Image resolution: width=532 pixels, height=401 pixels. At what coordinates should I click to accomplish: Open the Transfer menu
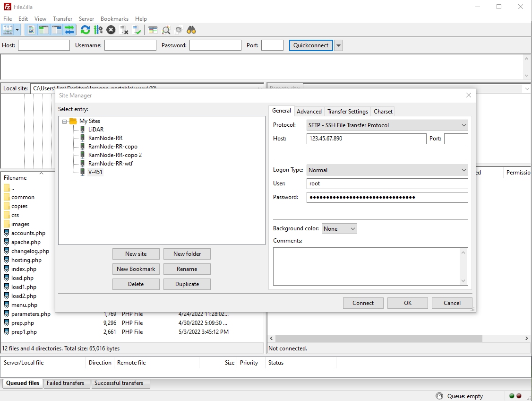(x=62, y=18)
